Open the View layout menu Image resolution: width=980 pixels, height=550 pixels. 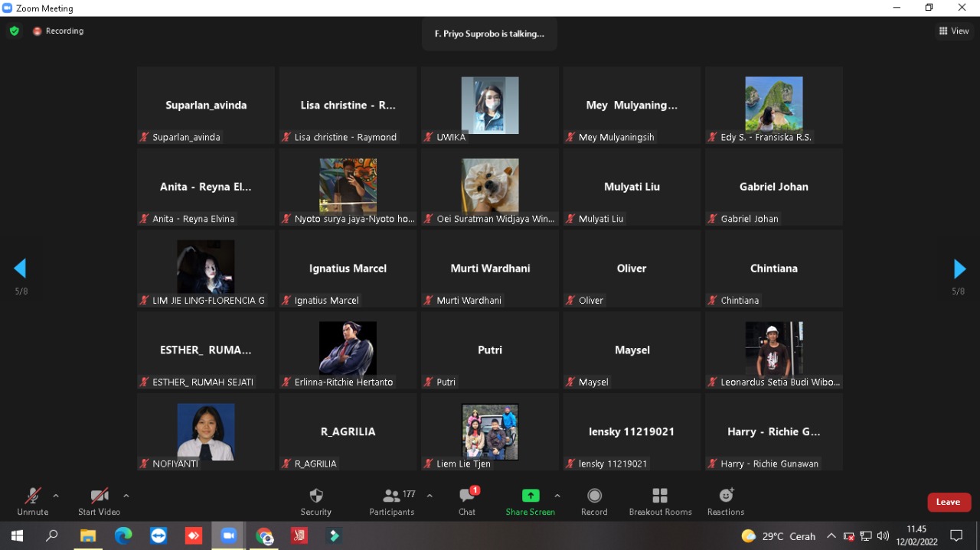click(954, 31)
